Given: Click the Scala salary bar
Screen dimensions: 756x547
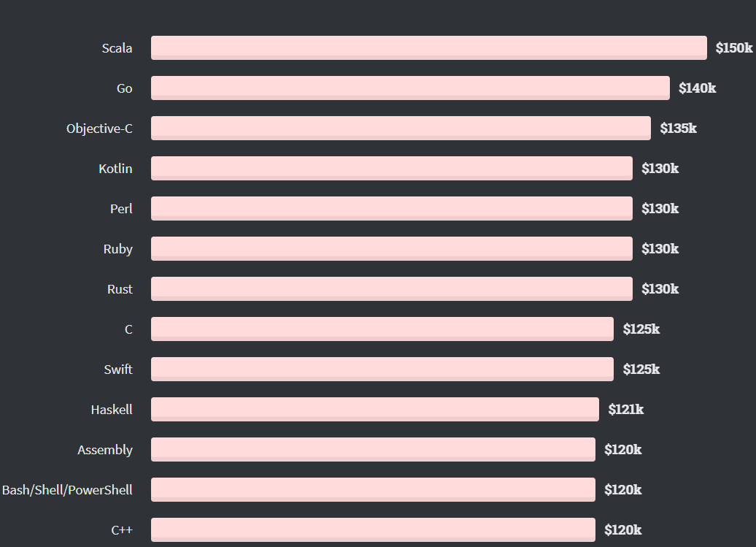Looking at the screenshot, I should (x=428, y=47).
